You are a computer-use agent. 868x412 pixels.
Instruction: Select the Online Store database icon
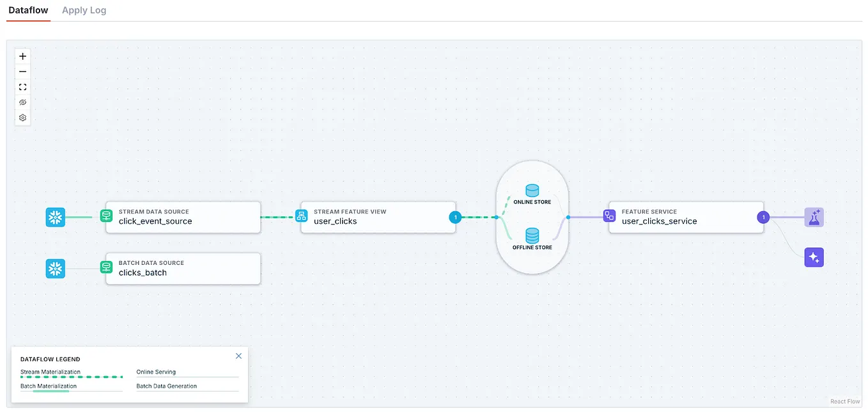[532, 191]
